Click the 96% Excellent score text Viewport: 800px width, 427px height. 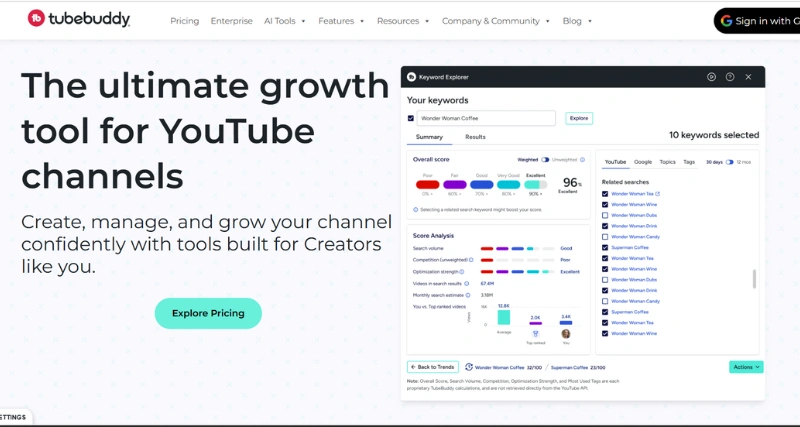click(571, 185)
